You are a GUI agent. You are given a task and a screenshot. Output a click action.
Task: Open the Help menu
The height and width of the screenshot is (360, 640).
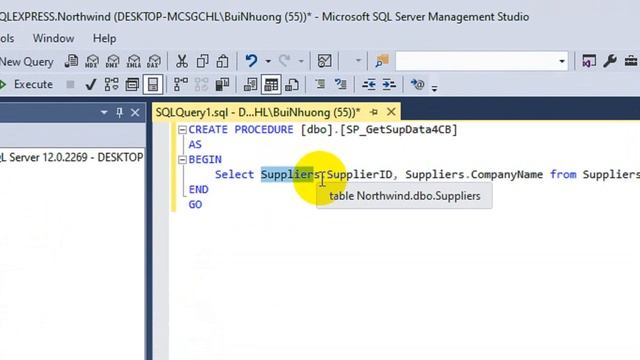[x=104, y=38]
